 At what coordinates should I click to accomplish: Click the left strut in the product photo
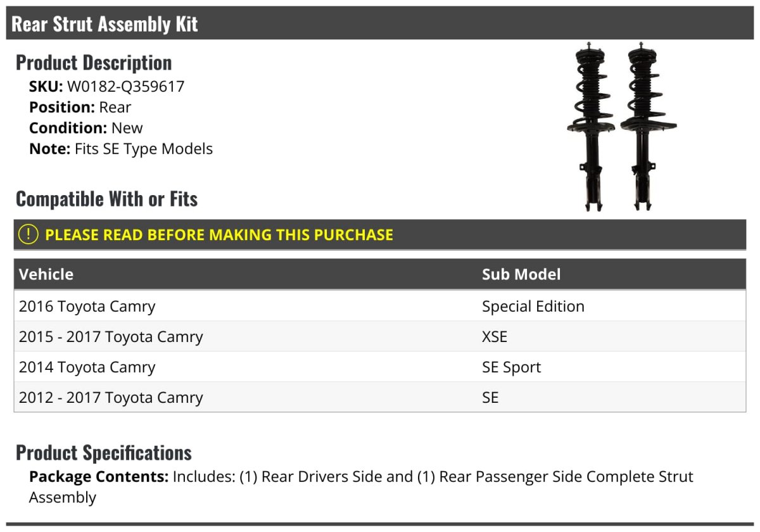[589, 127]
